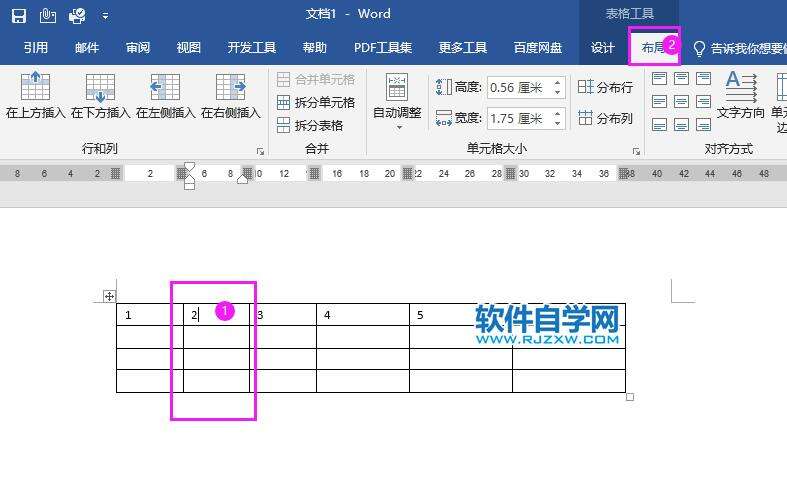This screenshot has width=787, height=486.
Task: Decrease column width with the down arrow
Action: tap(558, 124)
